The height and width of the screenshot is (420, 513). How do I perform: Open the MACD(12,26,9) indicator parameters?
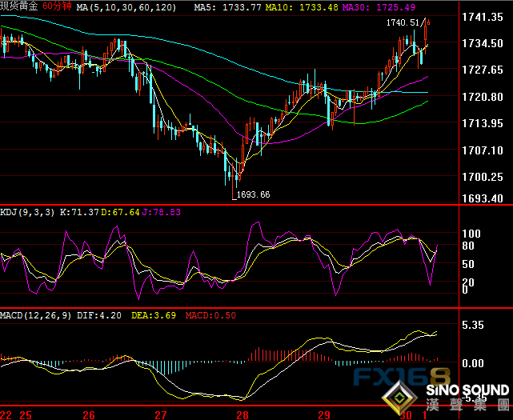[x=37, y=315]
